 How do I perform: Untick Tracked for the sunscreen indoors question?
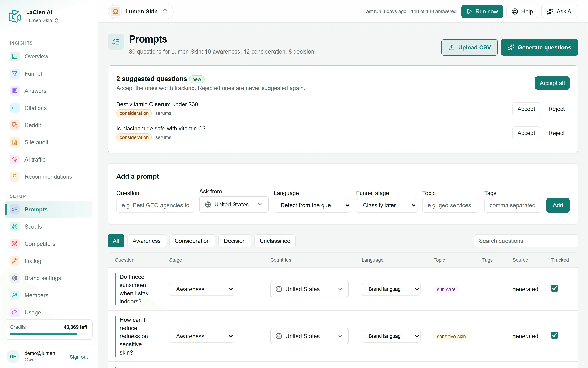coord(554,288)
